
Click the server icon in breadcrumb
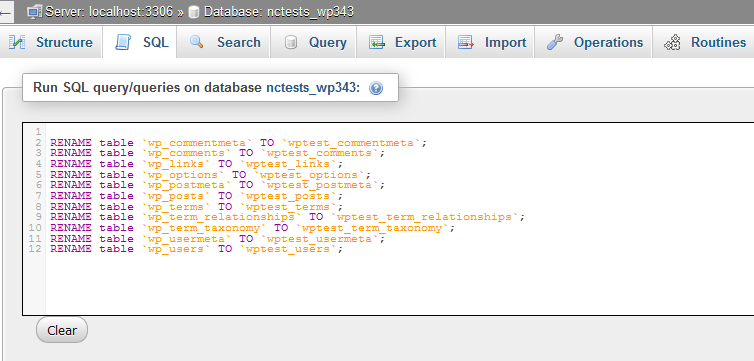tap(34, 12)
